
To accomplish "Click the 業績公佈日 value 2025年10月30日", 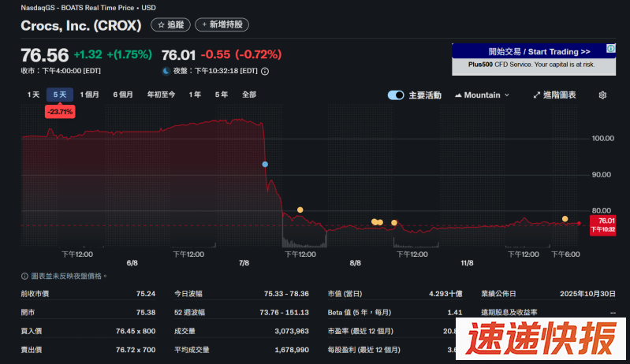I will click(587, 294).
